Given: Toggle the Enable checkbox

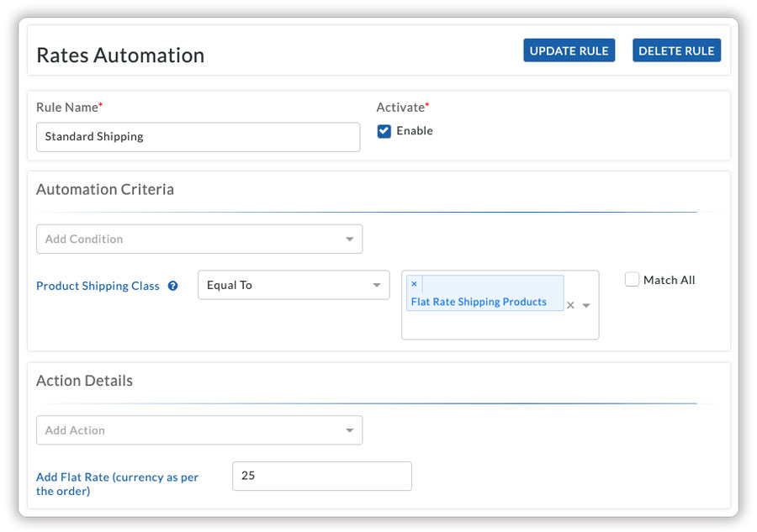Looking at the screenshot, I should point(384,131).
